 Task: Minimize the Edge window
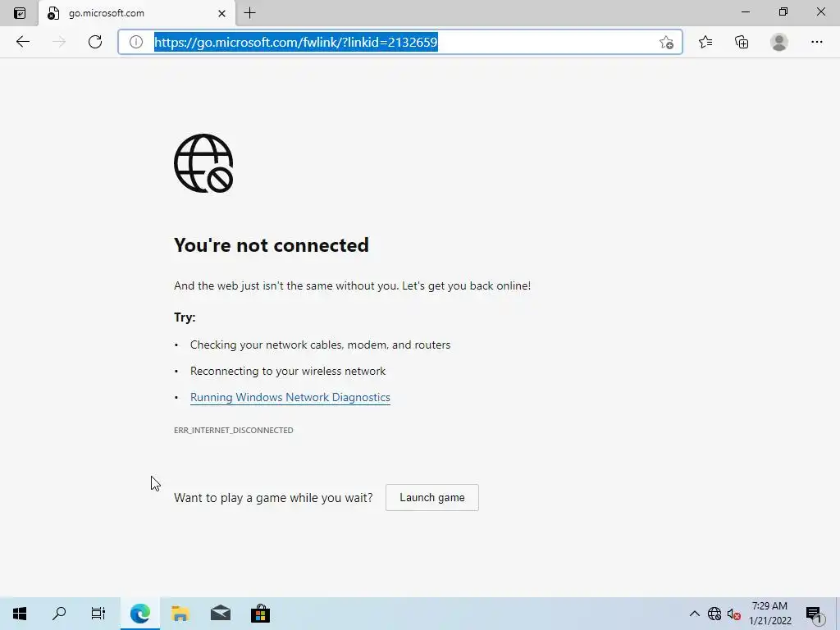click(x=746, y=11)
